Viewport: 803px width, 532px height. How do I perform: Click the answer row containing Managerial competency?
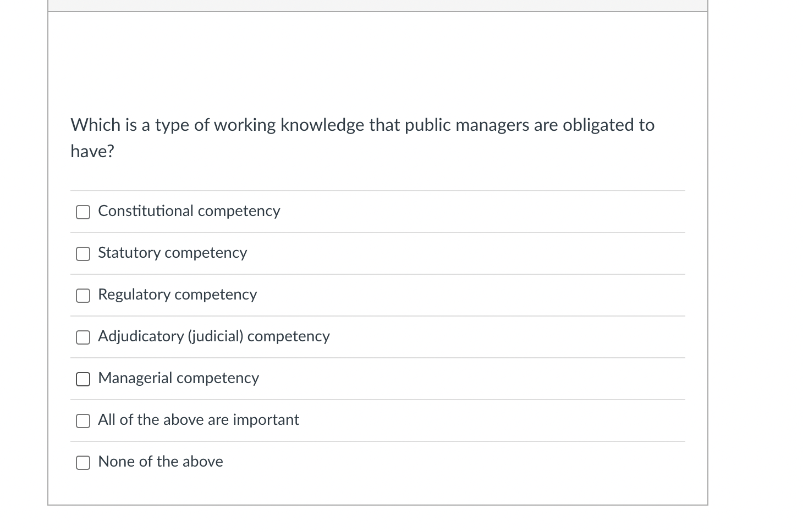click(378, 378)
